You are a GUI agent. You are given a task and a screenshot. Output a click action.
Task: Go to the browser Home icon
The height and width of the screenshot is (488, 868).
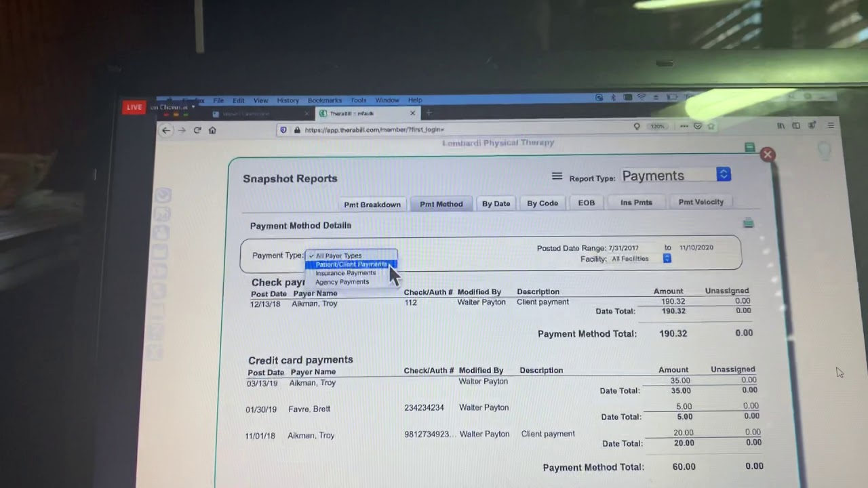click(212, 130)
